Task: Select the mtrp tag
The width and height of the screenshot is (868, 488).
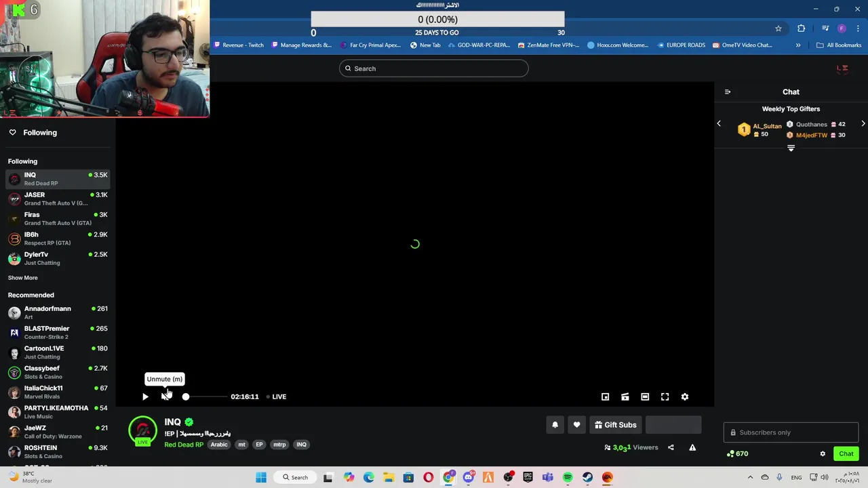Action: [279, 445]
